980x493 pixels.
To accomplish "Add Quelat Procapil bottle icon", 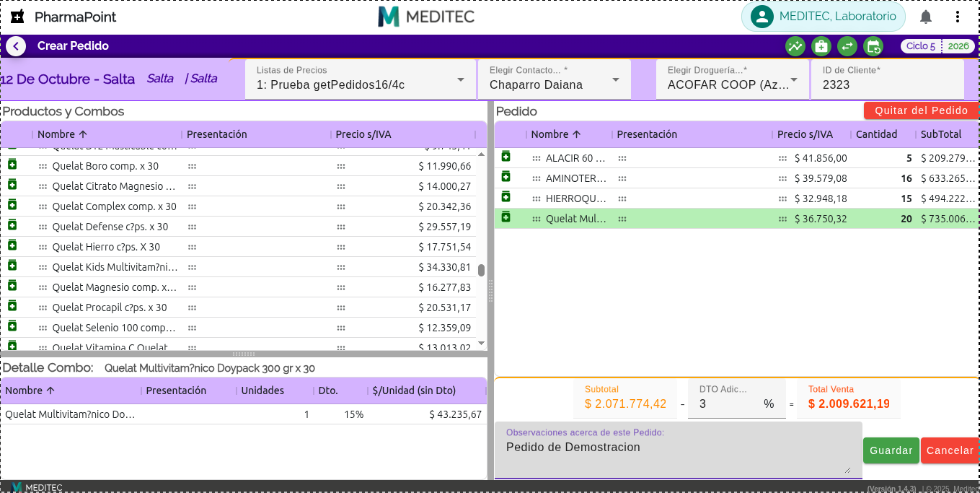I will pos(12,306).
